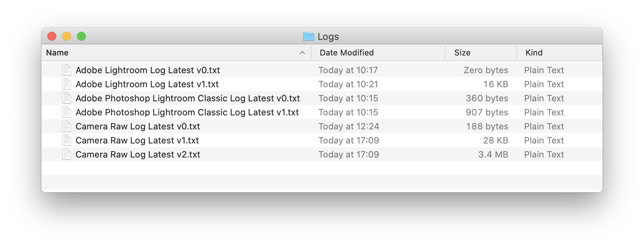Click the Lightroom Classic Log Latest v0.txt file icon

tap(67, 98)
